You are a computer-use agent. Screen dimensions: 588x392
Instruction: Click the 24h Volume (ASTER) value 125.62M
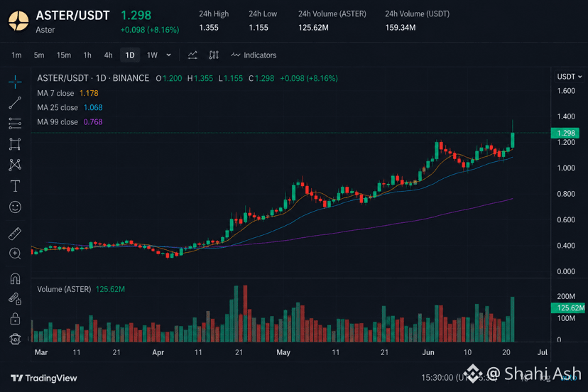(313, 28)
